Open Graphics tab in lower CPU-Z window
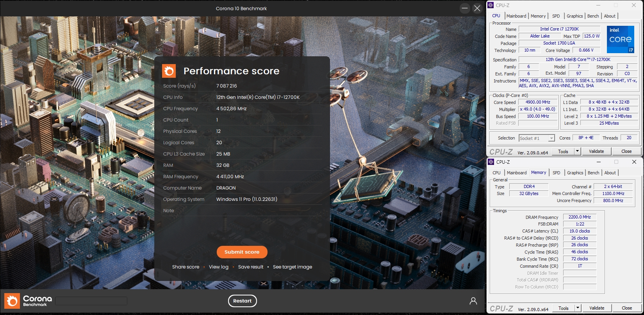 575,173
